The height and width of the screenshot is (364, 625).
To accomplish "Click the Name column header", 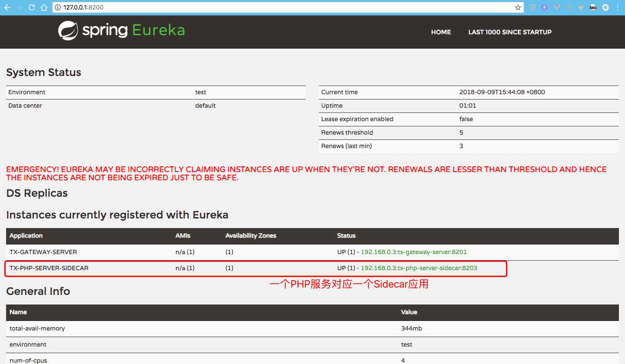I will pyautogui.click(x=18, y=312).
